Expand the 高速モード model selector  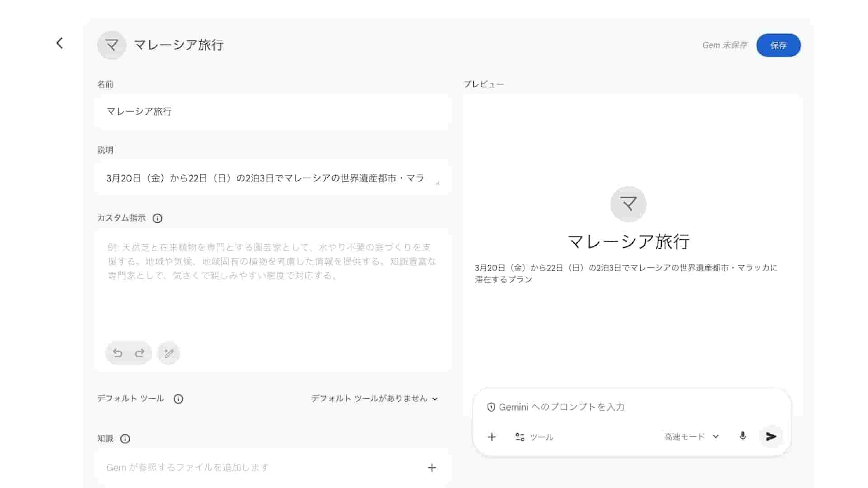[691, 437]
